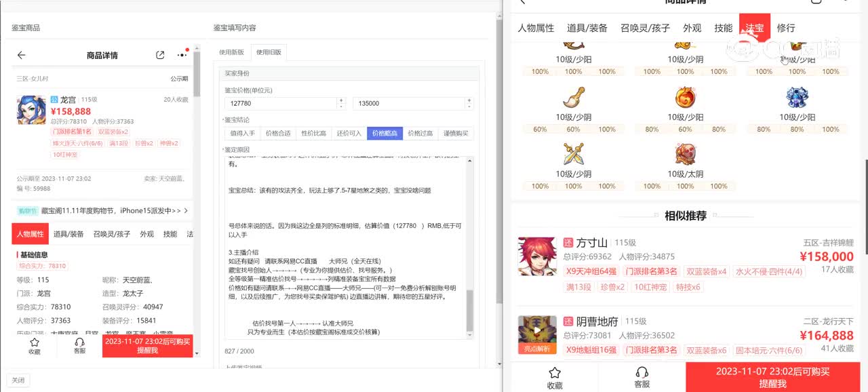Open 外观 tab in left panel

[147, 234]
